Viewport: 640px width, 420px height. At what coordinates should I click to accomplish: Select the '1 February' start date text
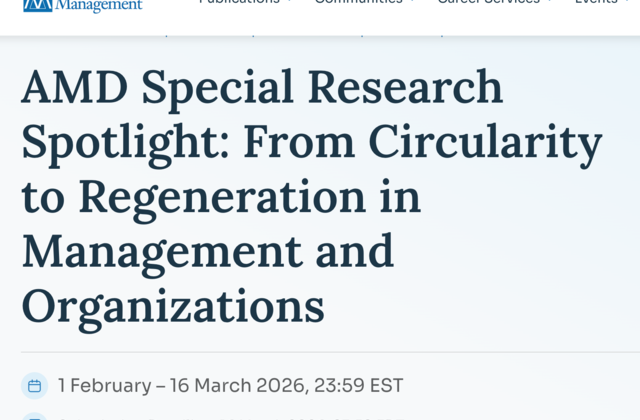point(104,386)
